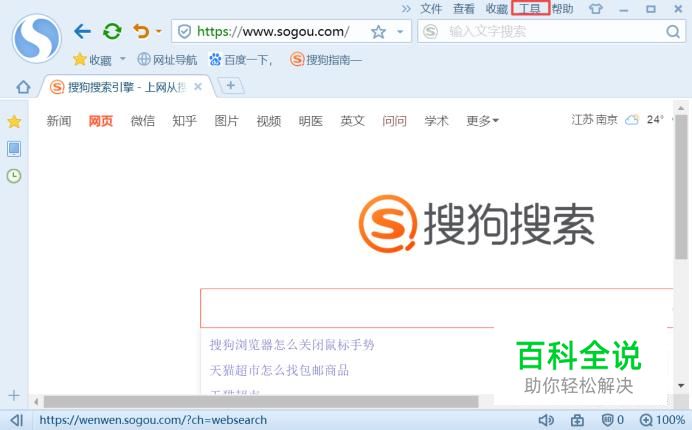
Task: Open the 知乎 search category
Action: tap(184, 121)
